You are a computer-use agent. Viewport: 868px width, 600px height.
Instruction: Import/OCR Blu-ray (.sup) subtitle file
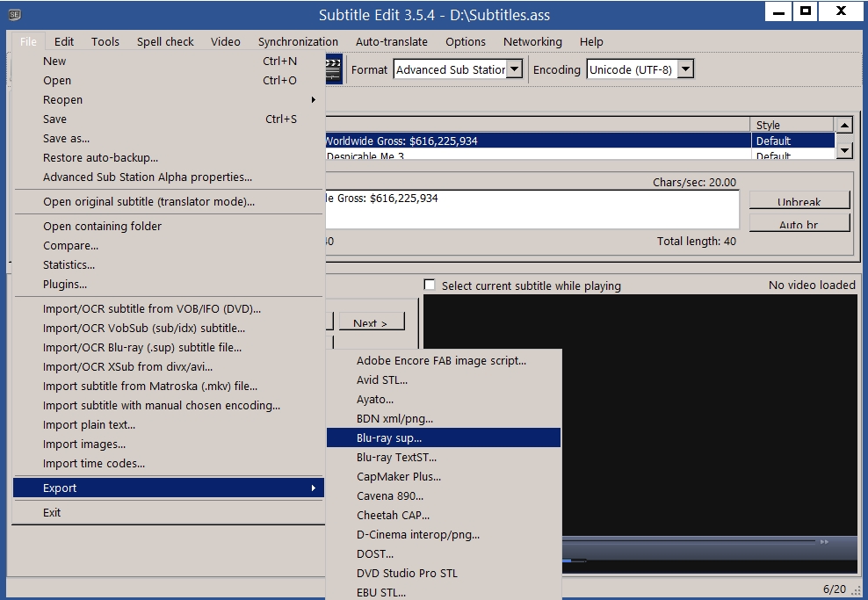click(169, 348)
